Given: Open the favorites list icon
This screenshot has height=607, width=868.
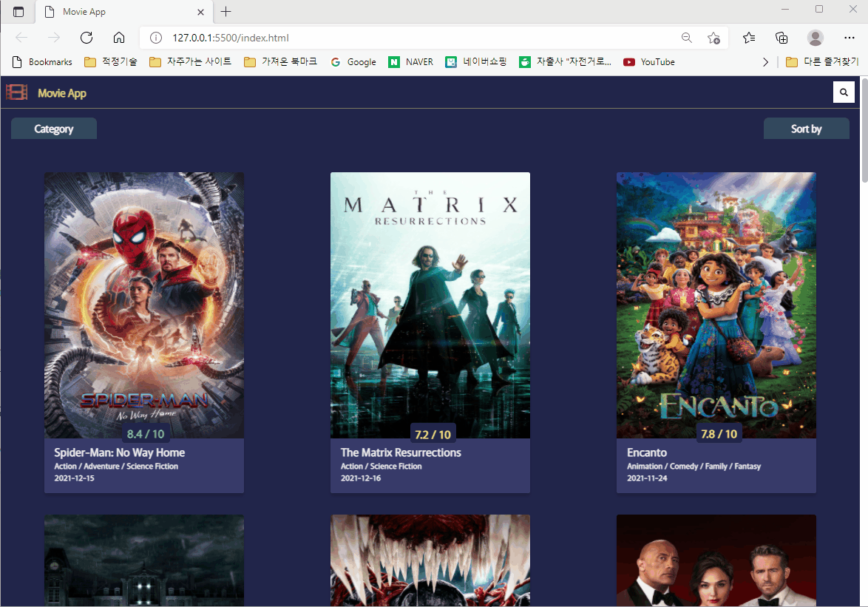Looking at the screenshot, I should pyautogui.click(x=749, y=38).
